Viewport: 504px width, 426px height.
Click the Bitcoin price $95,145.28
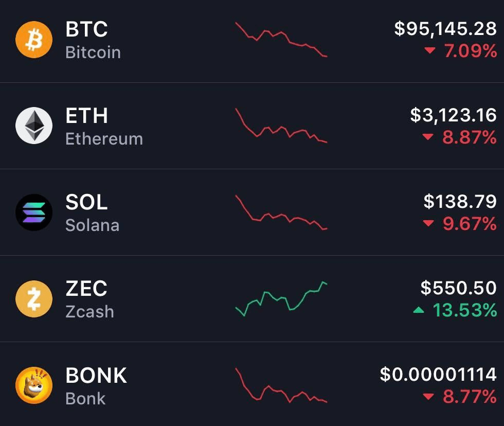445,29
